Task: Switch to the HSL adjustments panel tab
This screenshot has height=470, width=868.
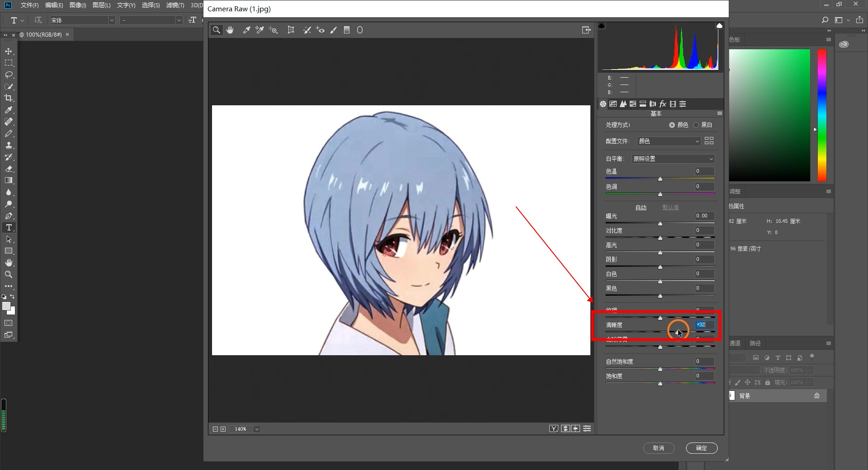Action: click(633, 104)
